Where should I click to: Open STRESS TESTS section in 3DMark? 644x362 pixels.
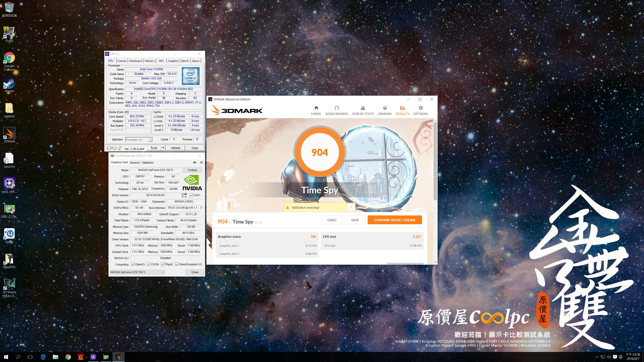363,110
